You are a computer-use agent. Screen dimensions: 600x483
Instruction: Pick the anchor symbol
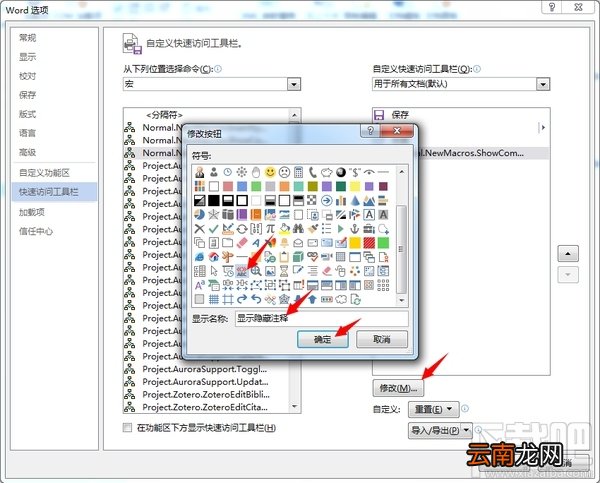click(355, 229)
